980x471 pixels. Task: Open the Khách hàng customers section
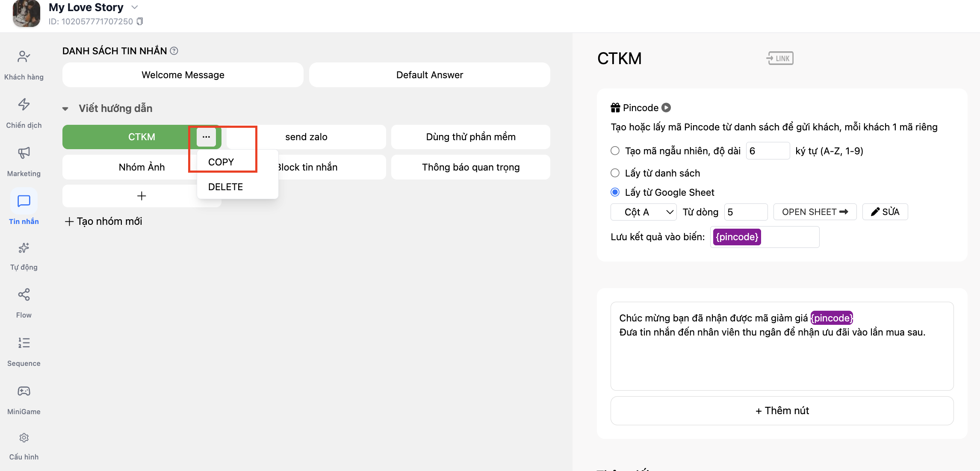click(x=24, y=65)
